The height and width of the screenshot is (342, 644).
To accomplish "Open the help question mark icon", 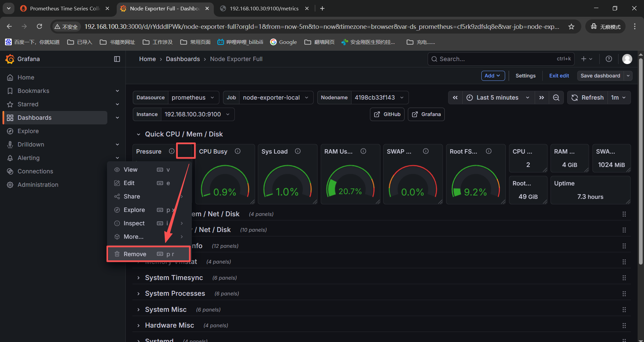I will [609, 59].
